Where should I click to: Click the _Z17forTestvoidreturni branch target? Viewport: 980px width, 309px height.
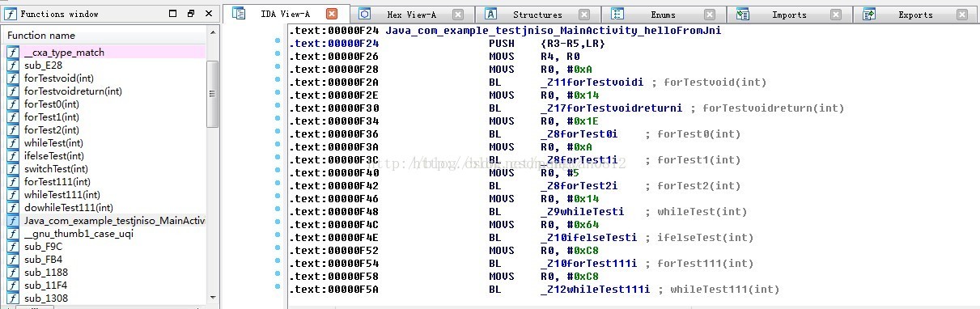tap(611, 108)
